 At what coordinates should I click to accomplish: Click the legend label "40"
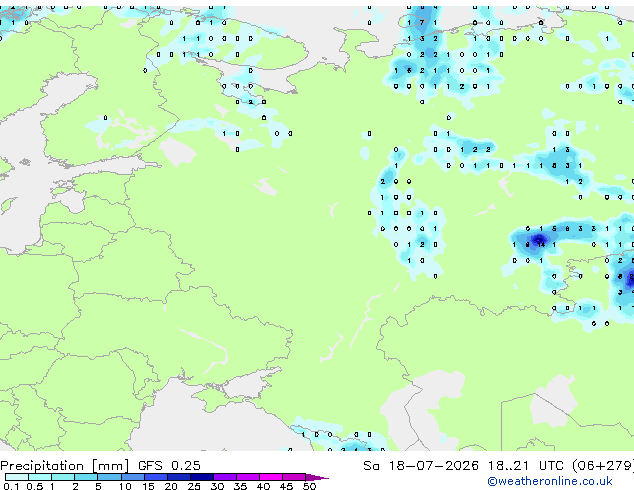click(x=263, y=486)
